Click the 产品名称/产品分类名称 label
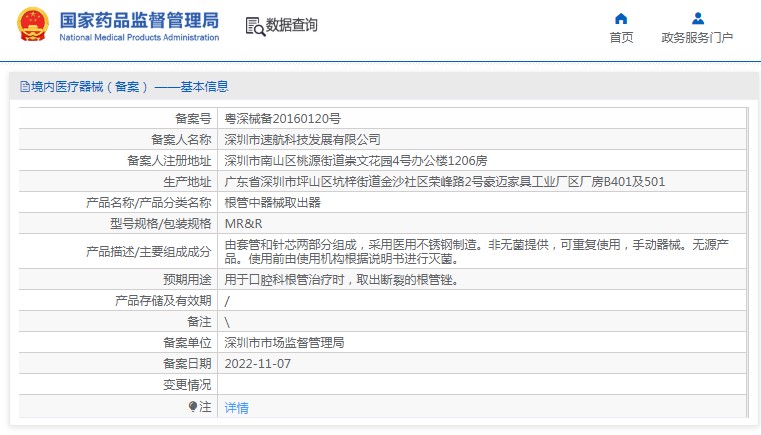This screenshot has height=435, width=761. coord(149,202)
